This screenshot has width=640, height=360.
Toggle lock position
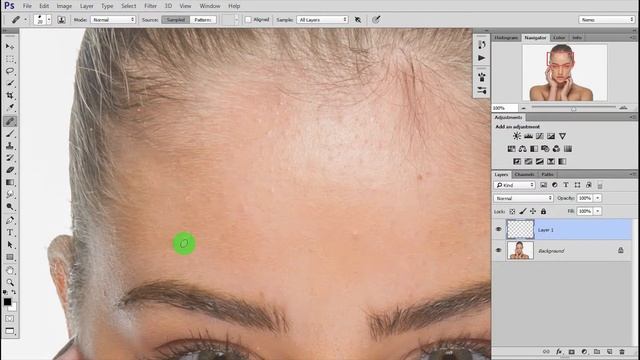coord(533,211)
